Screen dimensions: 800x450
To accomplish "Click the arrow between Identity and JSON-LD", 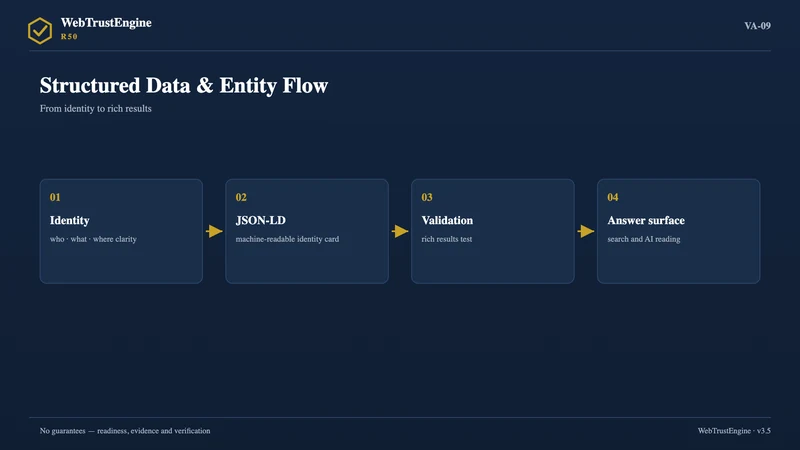I will (x=214, y=231).
